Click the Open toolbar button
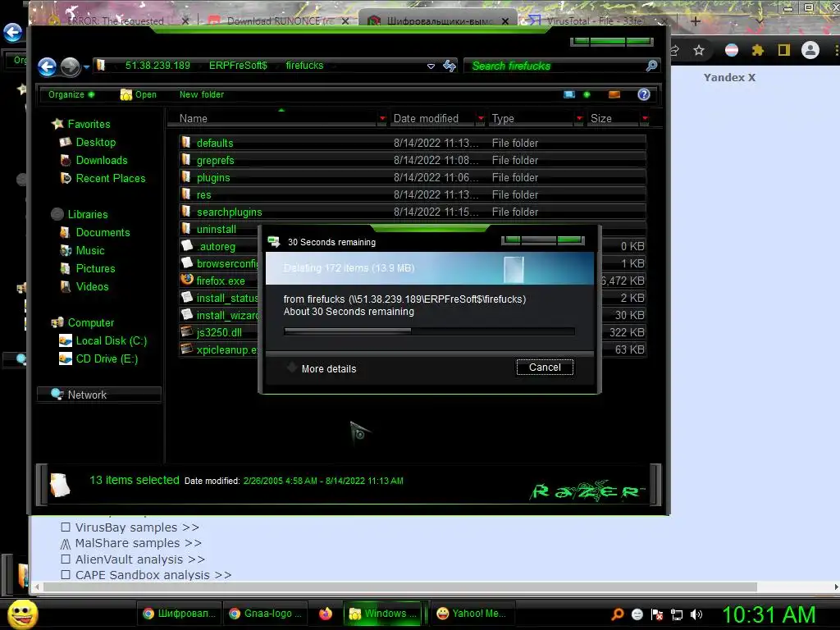Screen dimensions: 840x630 (138, 94)
